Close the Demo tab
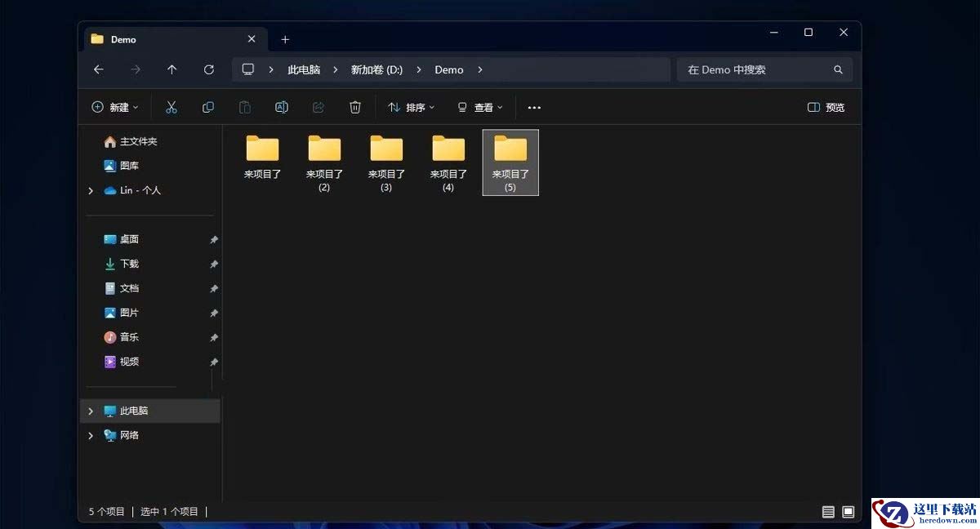 (x=252, y=39)
